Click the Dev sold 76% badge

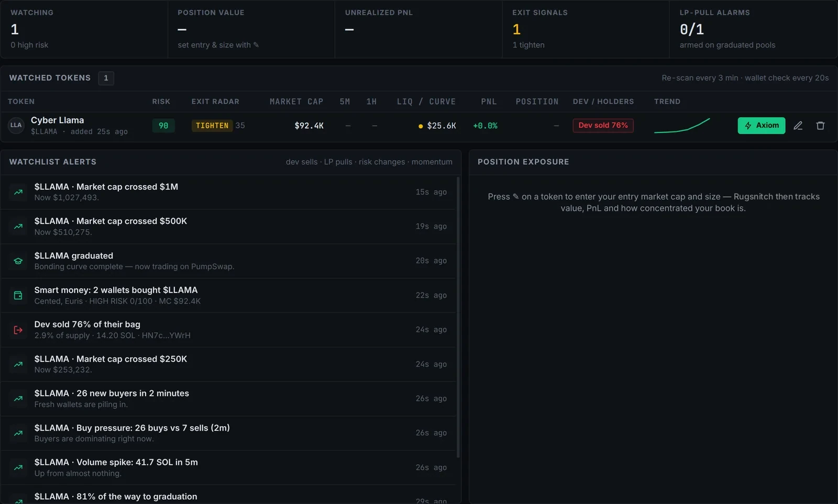[x=603, y=126]
